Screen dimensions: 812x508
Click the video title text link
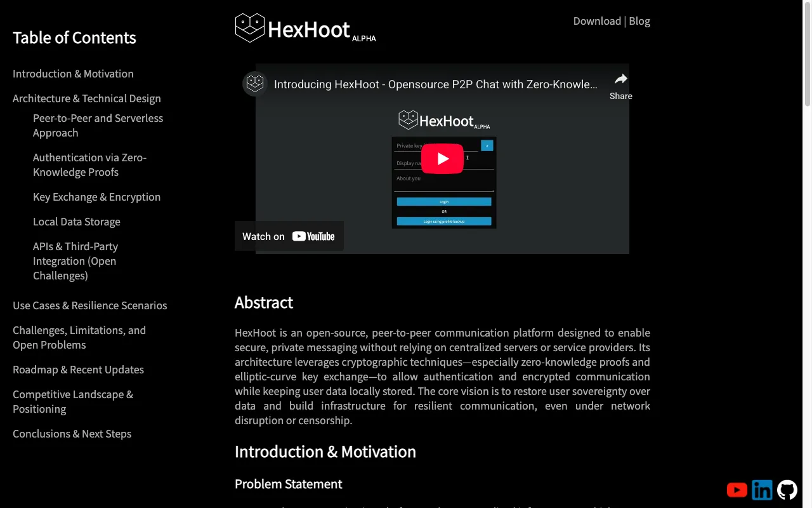(435, 84)
